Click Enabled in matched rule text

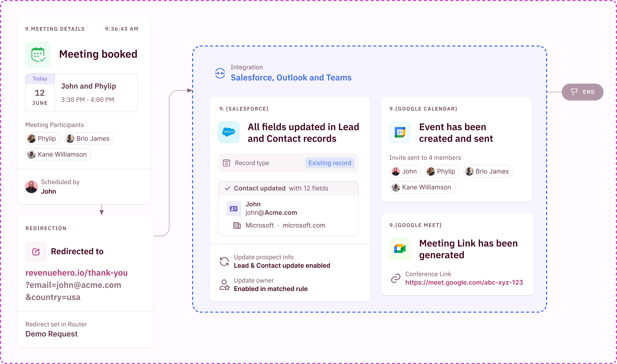click(x=271, y=289)
